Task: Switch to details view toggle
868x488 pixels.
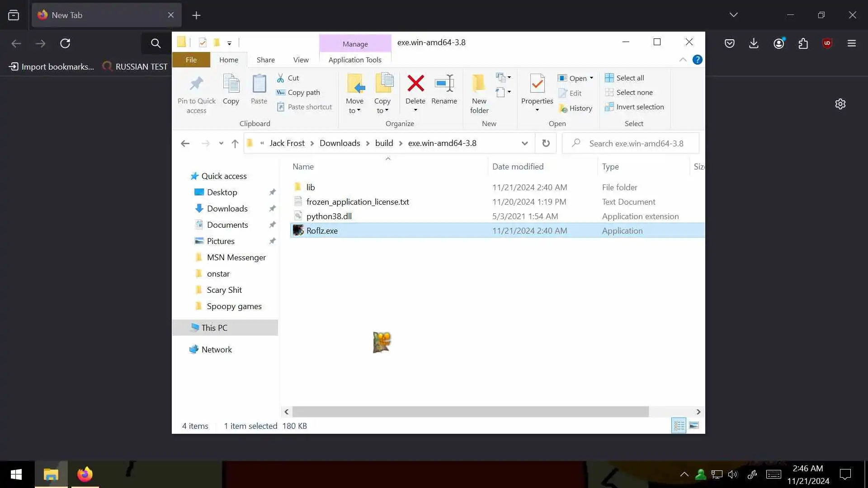Action: [679, 426]
